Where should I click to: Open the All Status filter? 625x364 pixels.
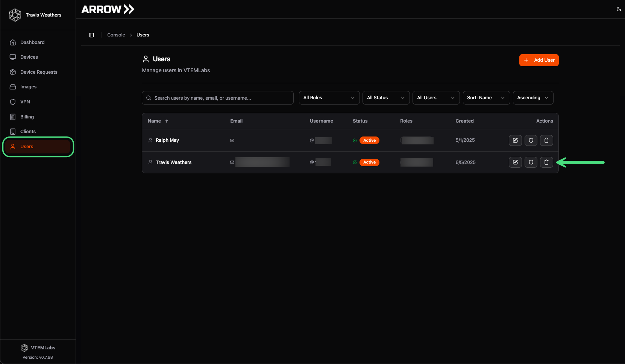click(x=385, y=98)
